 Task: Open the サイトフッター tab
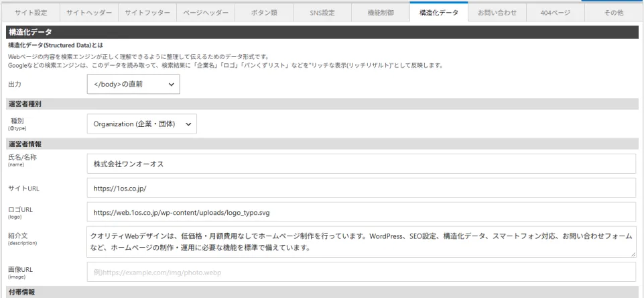(x=147, y=13)
